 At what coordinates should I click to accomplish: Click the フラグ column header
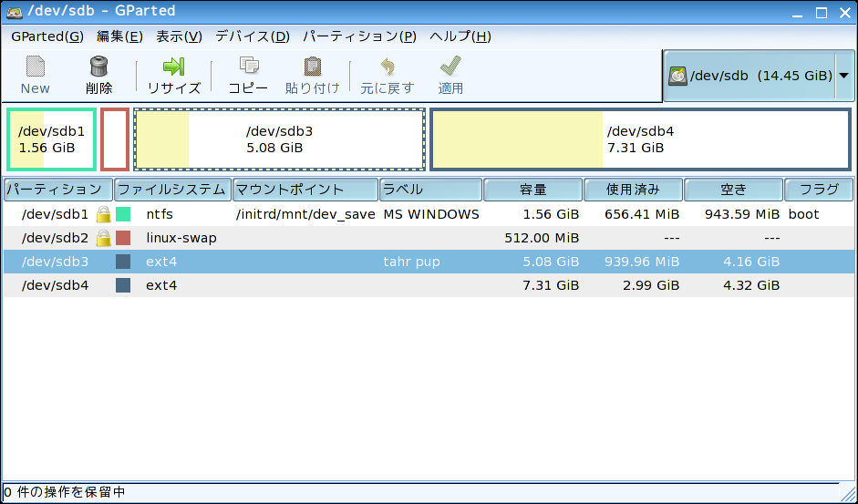819,190
